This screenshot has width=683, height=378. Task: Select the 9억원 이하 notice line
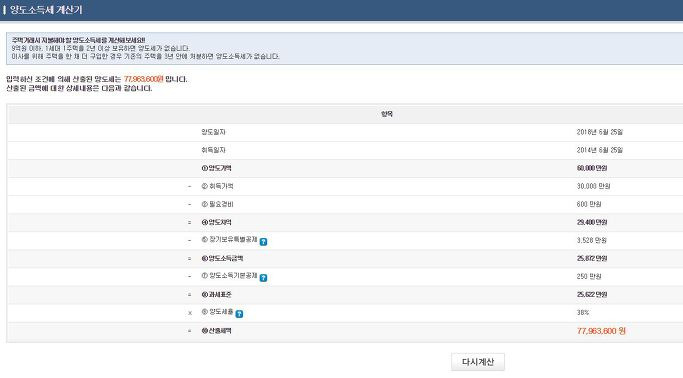point(101,48)
